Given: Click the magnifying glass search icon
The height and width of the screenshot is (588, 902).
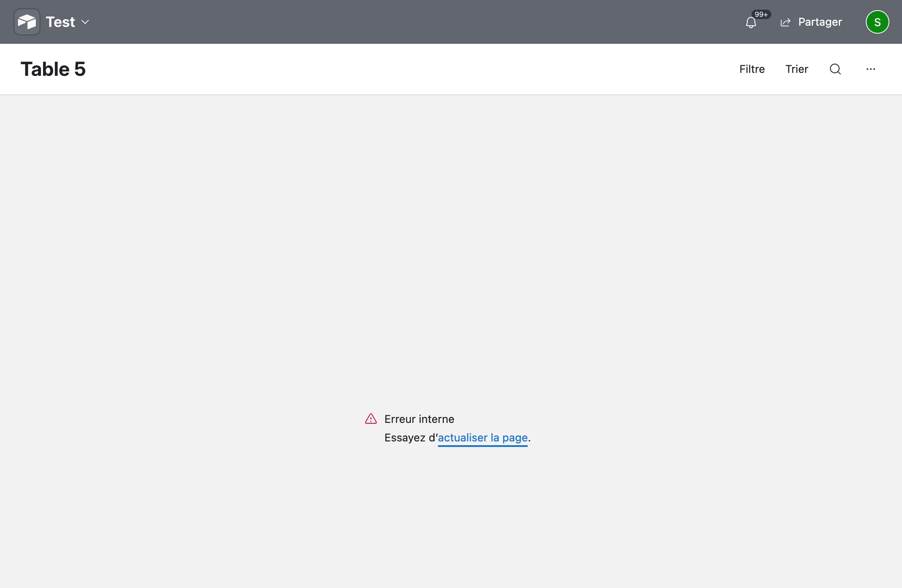Looking at the screenshot, I should coord(835,69).
